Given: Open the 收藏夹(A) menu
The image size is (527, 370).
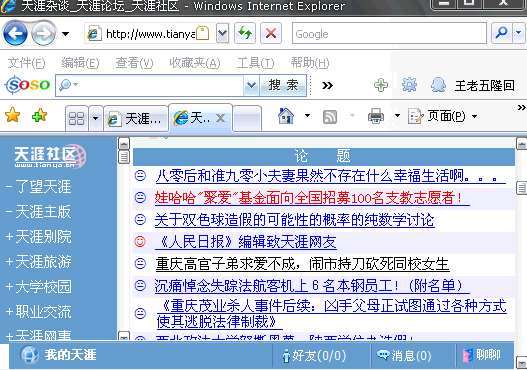Looking at the screenshot, I should tap(195, 63).
